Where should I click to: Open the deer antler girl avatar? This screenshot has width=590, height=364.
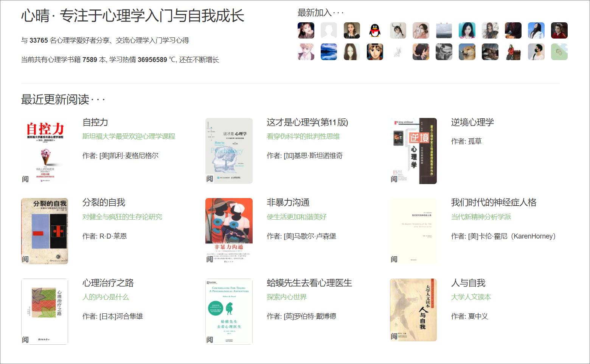pyautogui.click(x=398, y=30)
